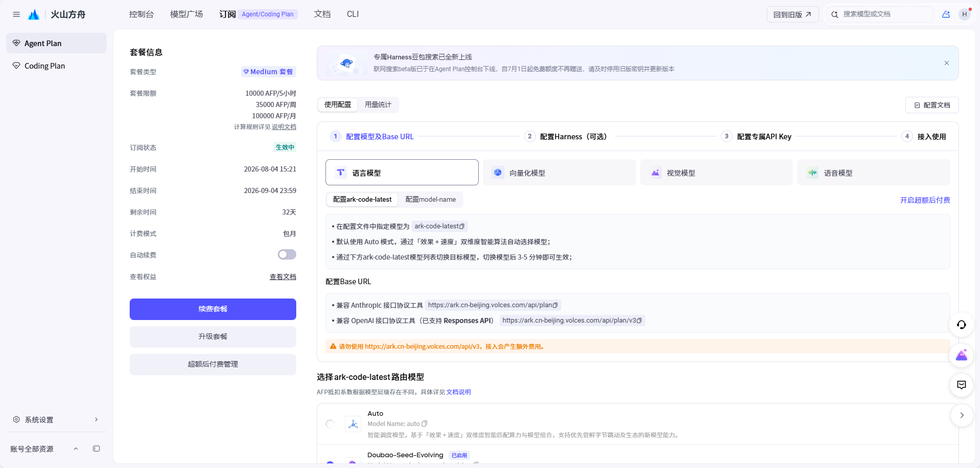This screenshot has height=468, width=980.
Task: Click the 升级套餐 button
Action: (x=213, y=337)
